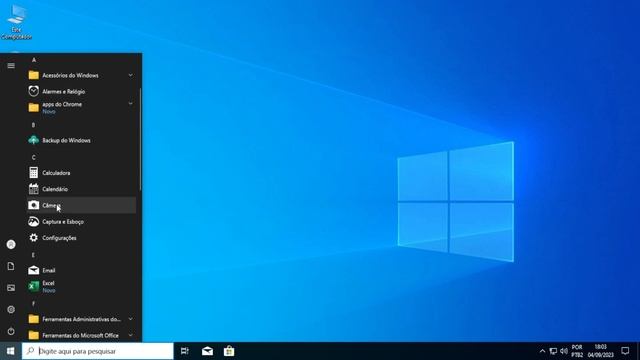Open Microsoft Store on the taskbar

[229, 351]
